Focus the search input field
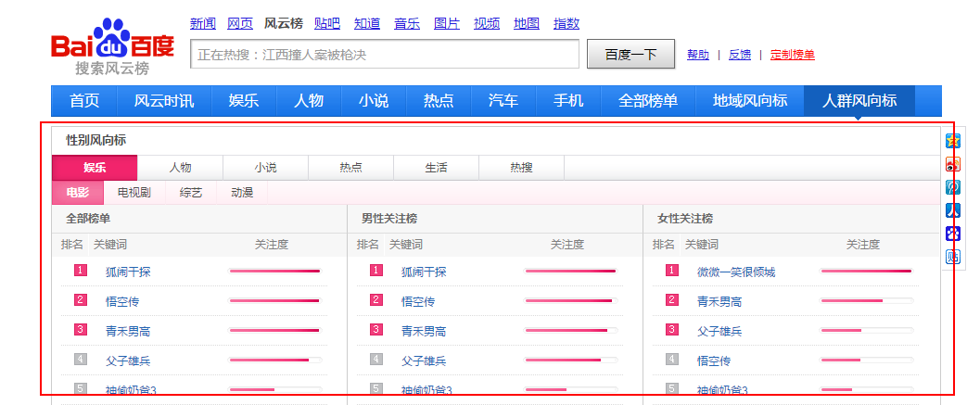 [x=384, y=55]
